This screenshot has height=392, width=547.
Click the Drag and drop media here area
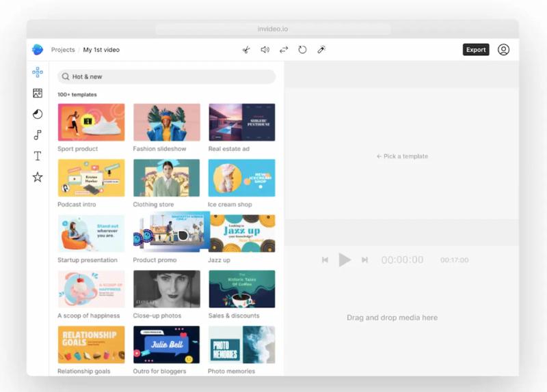(x=392, y=318)
